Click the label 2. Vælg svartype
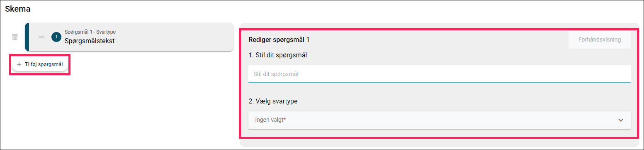644x150 pixels. pos(273,101)
